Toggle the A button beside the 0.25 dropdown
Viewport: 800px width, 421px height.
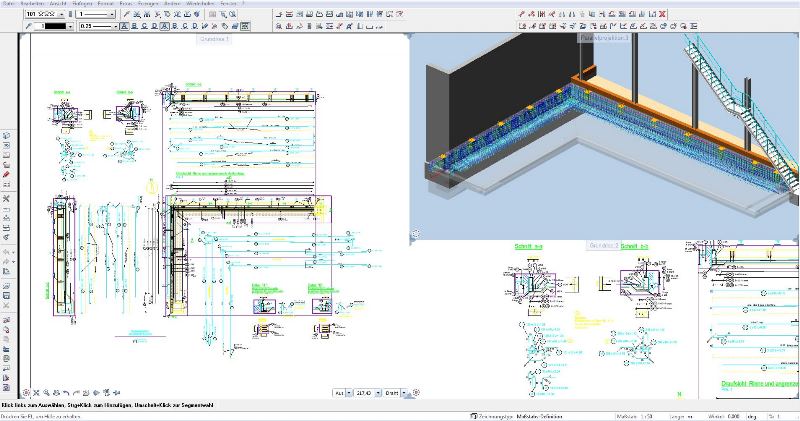124,26
